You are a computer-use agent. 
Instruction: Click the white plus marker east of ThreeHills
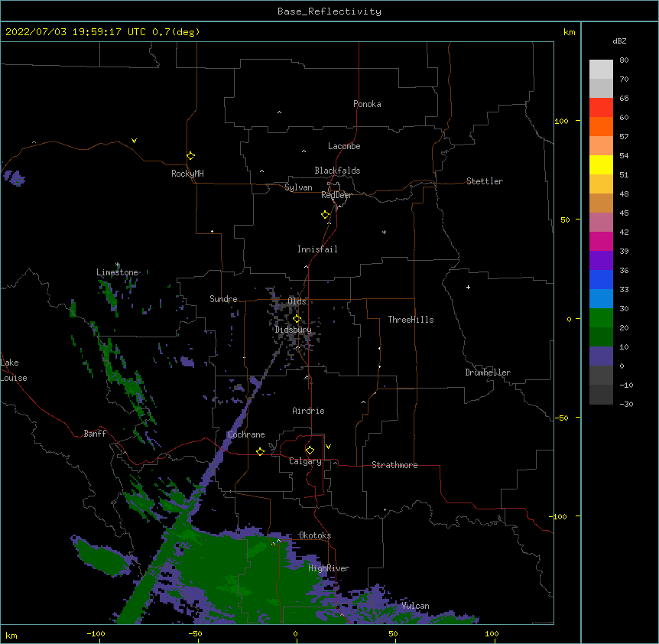[468, 287]
